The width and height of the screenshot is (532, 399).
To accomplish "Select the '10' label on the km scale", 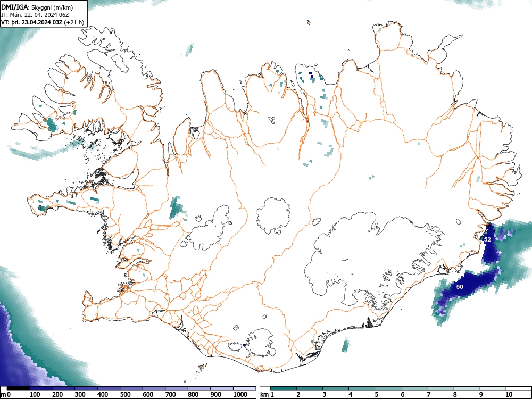I will [x=509, y=395].
